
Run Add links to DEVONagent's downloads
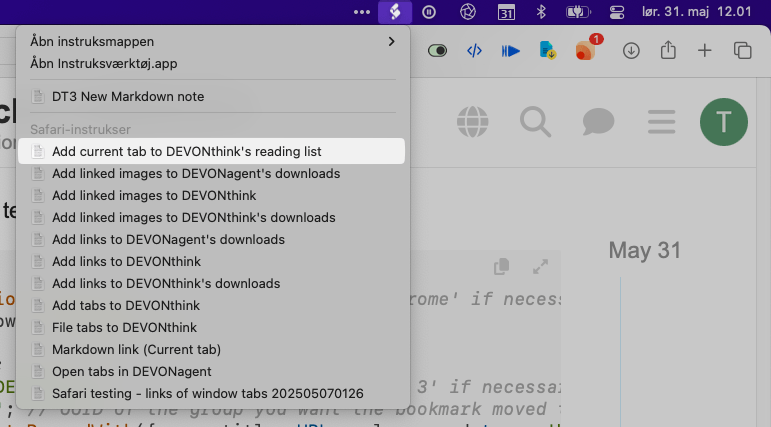(x=212, y=240)
